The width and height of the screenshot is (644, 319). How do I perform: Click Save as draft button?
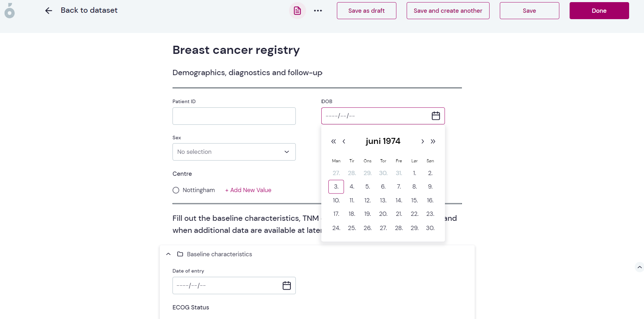pyautogui.click(x=367, y=11)
